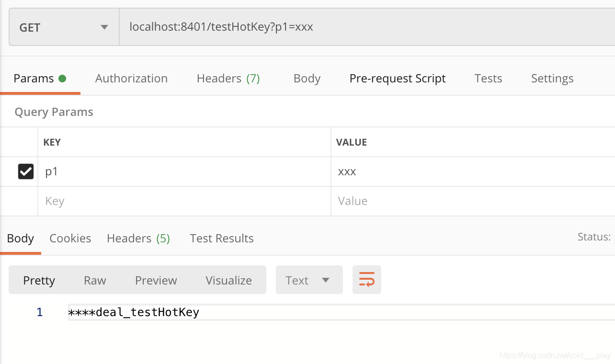This screenshot has height=364, width=615.
Task: Open the request Headers (7) tab
Action: tap(228, 79)
